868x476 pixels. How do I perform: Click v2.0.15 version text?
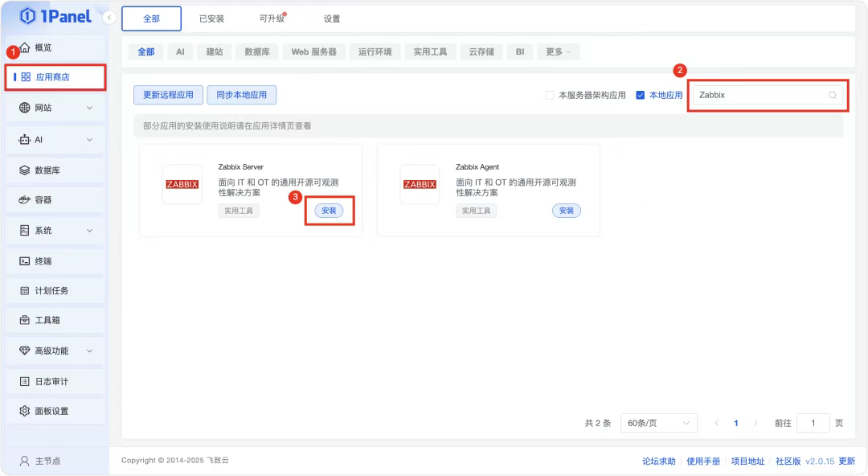click(819, 461)
